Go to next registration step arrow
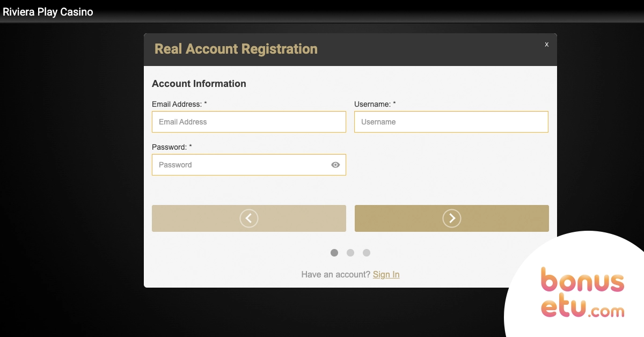644x337 pixels. pos(452,218)
